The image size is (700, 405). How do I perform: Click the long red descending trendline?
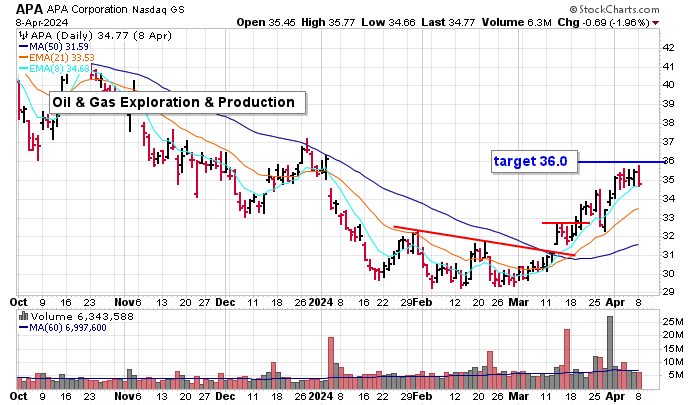coord(484,241)
